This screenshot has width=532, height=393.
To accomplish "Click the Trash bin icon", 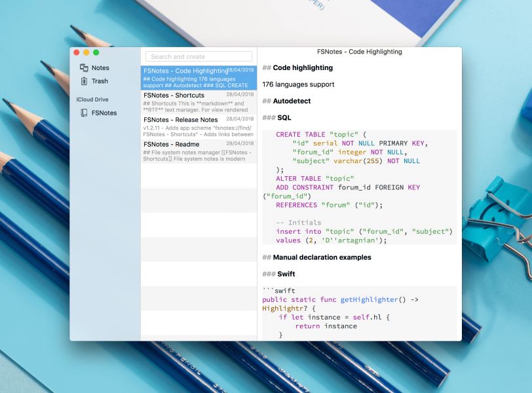I will [x=84, y=81].
